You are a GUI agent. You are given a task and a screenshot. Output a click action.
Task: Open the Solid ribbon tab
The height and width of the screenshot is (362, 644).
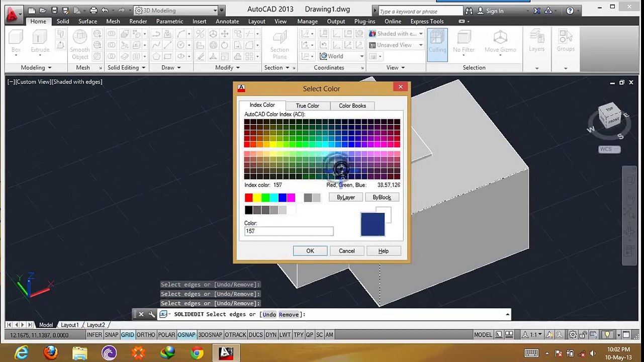tap(63, 22)
